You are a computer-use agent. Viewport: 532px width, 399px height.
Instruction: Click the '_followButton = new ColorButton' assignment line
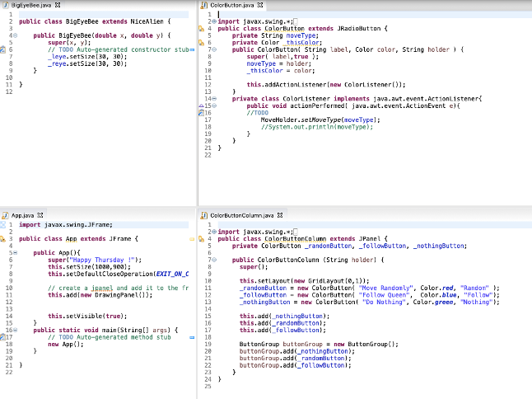coord(369,295)
